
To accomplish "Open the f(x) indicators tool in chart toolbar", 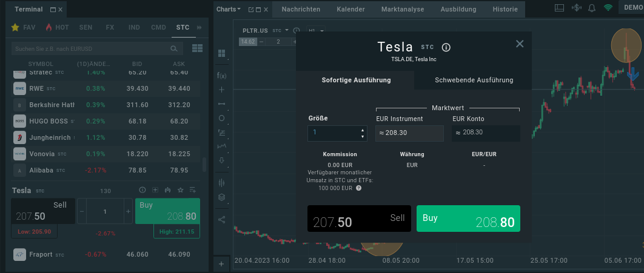I will [221, 75].
